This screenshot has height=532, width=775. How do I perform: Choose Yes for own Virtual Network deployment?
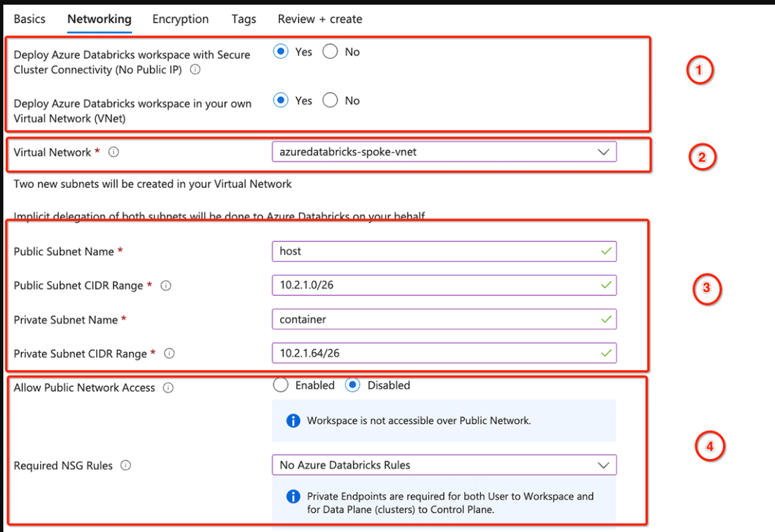281,100
